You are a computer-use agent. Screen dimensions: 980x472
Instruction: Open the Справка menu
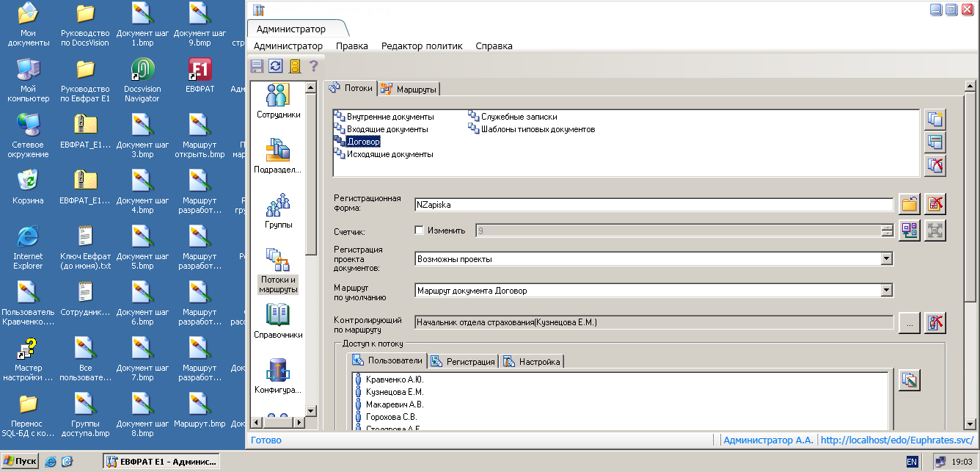pyautogui.click(x=494, y=46)
